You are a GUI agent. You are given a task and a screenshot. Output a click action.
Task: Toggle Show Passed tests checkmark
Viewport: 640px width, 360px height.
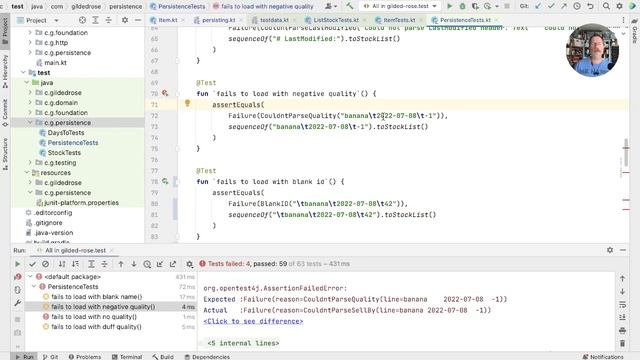point(32,264)
